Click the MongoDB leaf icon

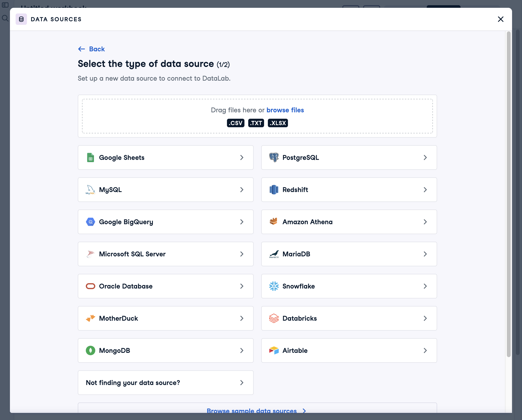90,350
